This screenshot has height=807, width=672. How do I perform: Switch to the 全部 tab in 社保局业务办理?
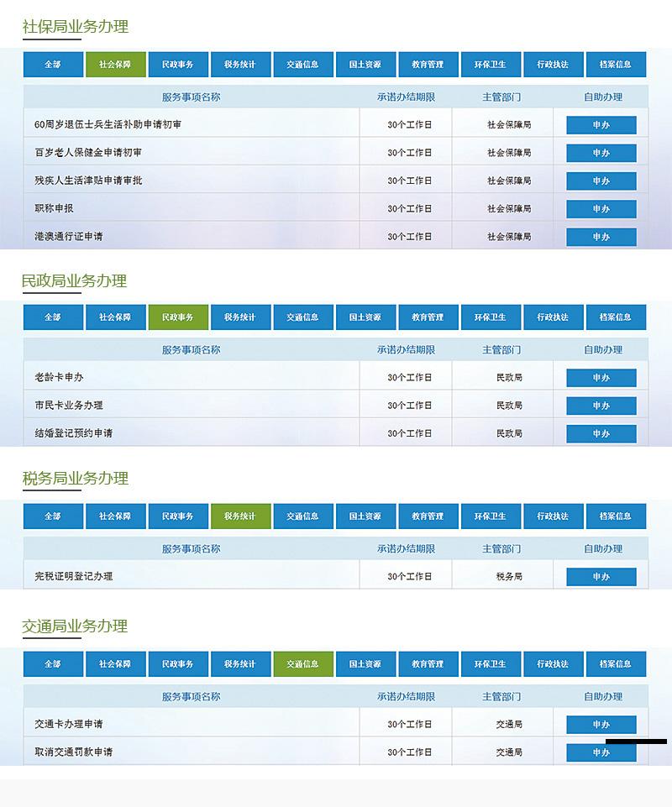click(52, 65)
